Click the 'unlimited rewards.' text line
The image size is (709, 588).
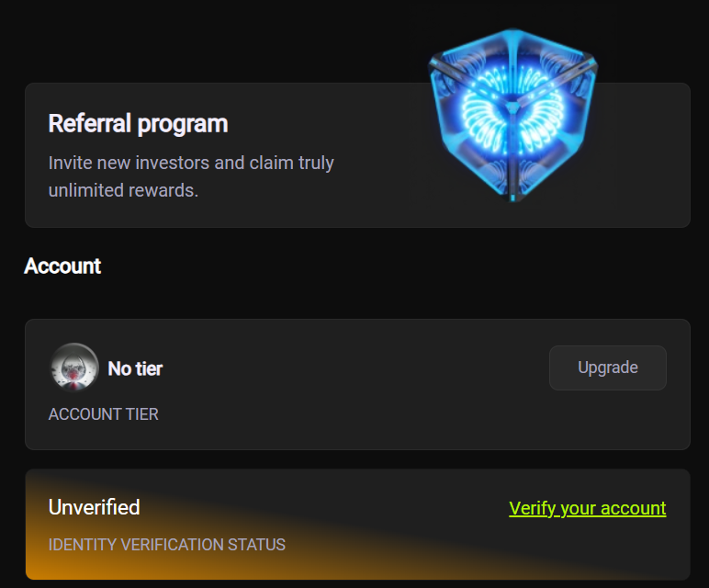click(123, 191)
